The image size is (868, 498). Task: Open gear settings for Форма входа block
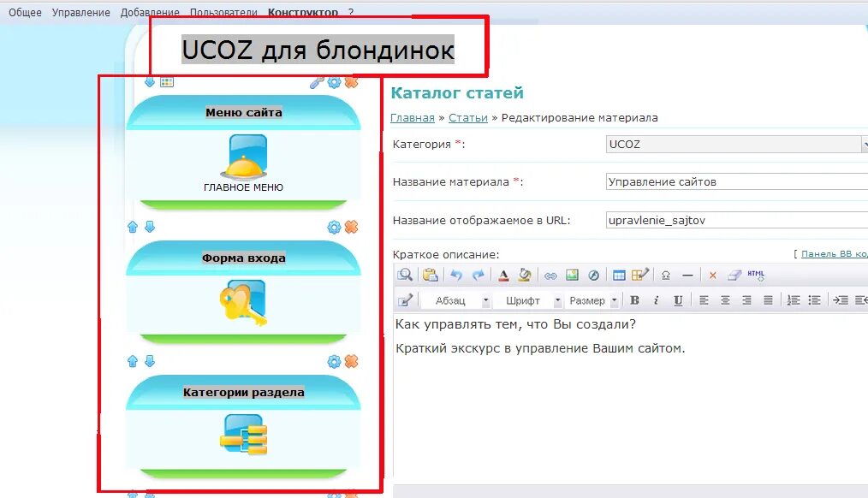(x=334, y=227)
